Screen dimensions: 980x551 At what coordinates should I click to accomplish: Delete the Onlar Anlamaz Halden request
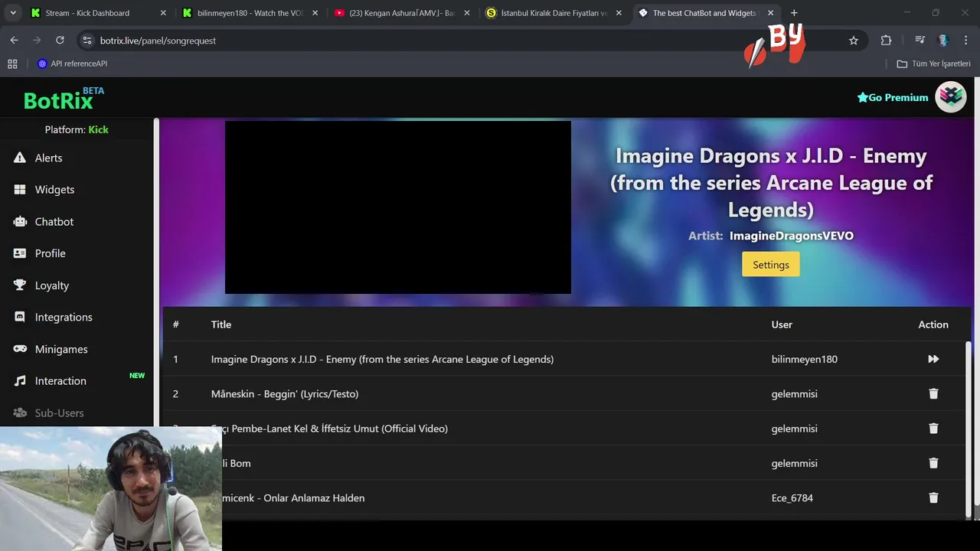[x=933, y=497]
